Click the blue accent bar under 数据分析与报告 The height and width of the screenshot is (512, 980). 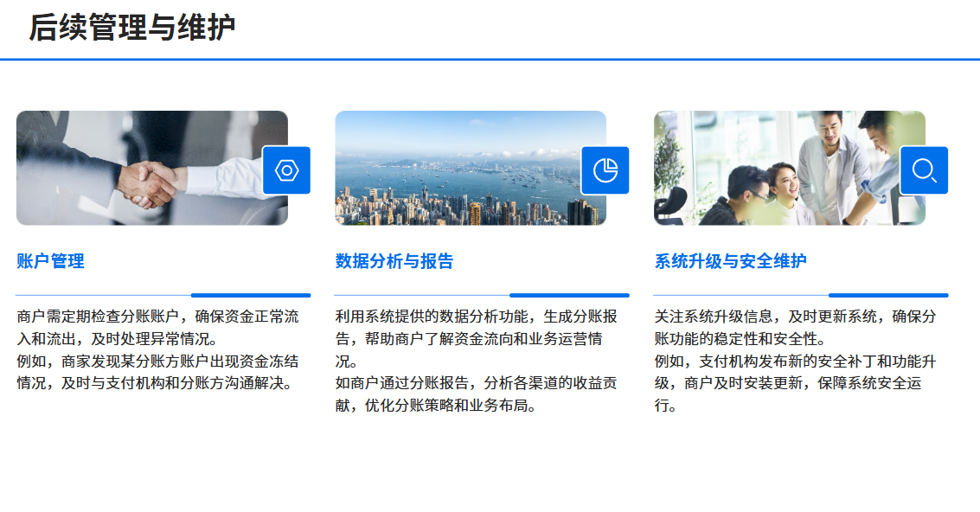point(569,295)
